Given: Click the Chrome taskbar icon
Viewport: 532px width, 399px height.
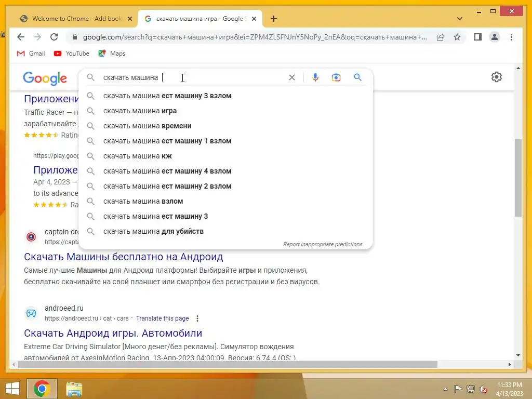Looking at the screenshot, I should [42, 389].
